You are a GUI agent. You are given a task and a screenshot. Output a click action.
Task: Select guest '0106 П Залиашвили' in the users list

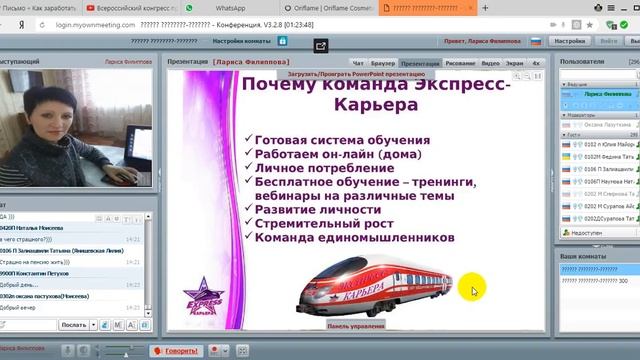tap(600, 169)
